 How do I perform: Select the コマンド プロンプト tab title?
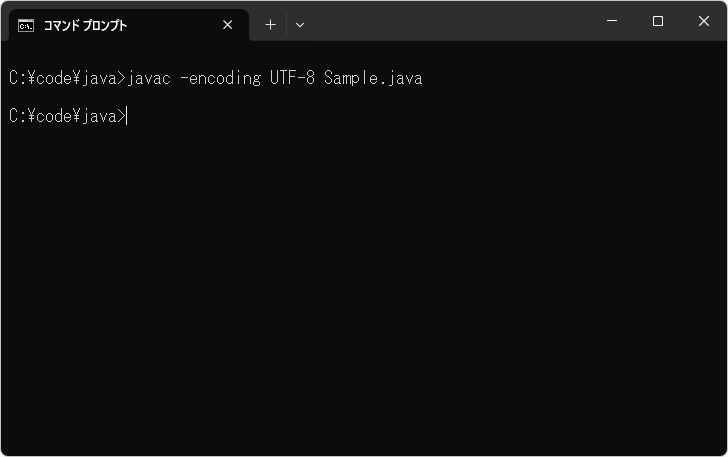pyautogui.click(x=86, y=25)
